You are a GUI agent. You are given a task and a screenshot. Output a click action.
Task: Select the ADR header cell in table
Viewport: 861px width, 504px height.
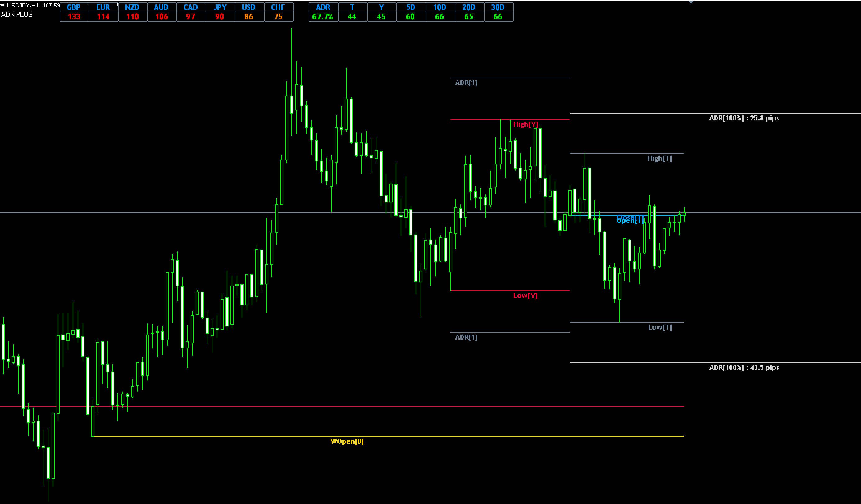(323, 7)
